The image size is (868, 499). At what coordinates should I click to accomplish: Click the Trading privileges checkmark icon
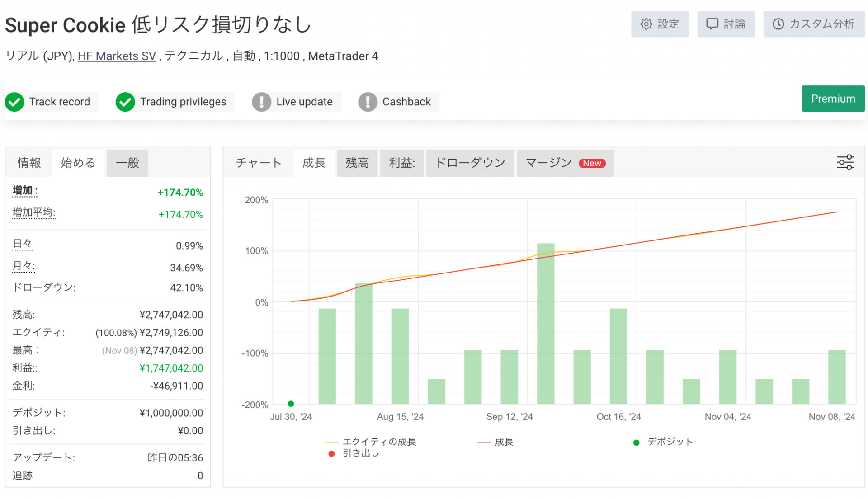[x=125, y=102]
